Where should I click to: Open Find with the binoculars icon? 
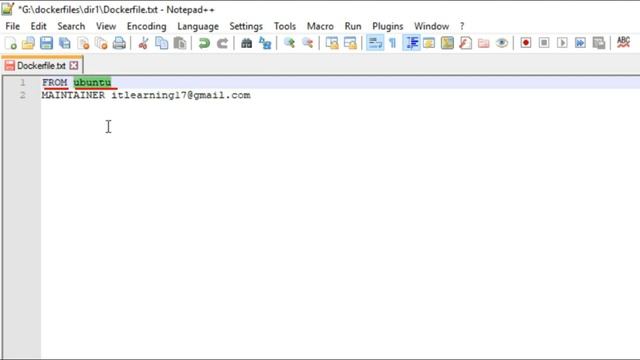246,43
